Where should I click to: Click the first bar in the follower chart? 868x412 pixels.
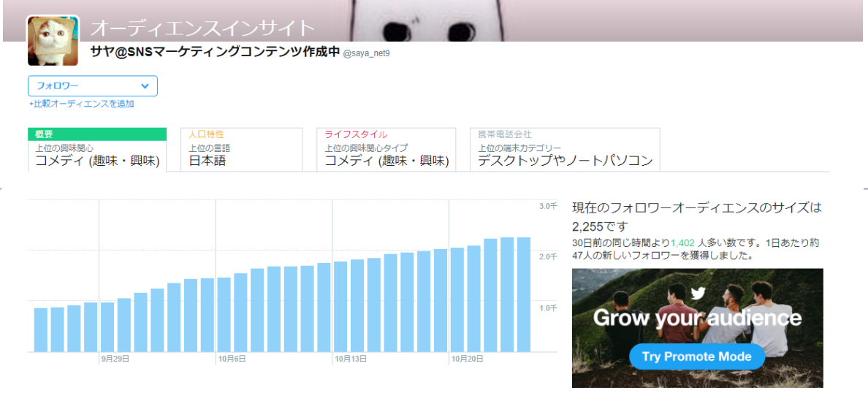click(41, 330)
